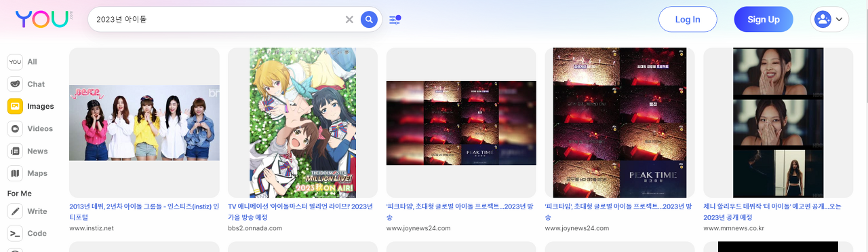This screenshot has height=252, width=868.
Task: Open the Code tool icon
Action: point(15,234)
